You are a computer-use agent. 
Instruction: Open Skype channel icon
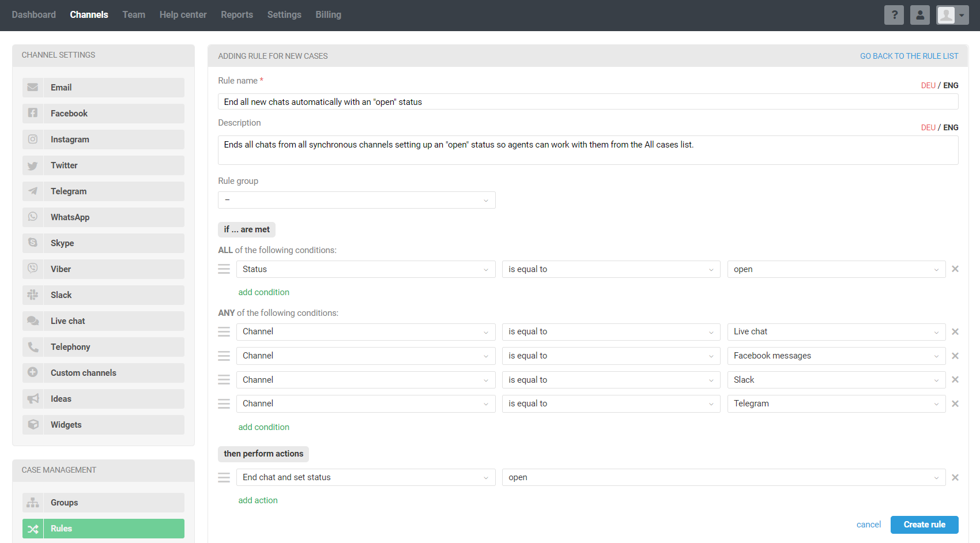[x=33, y=243]
